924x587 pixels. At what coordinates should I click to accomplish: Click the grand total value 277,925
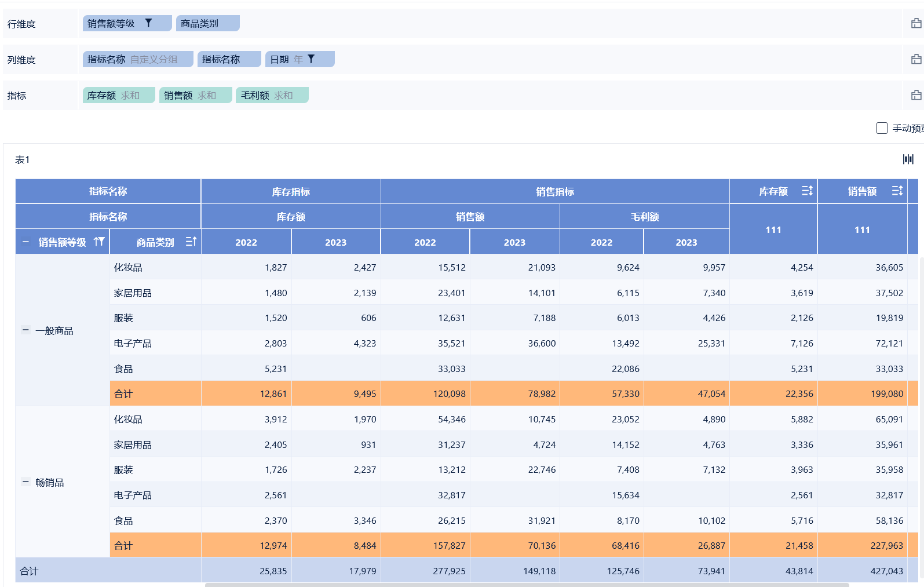pyautogui.click(x=449, y=571)
